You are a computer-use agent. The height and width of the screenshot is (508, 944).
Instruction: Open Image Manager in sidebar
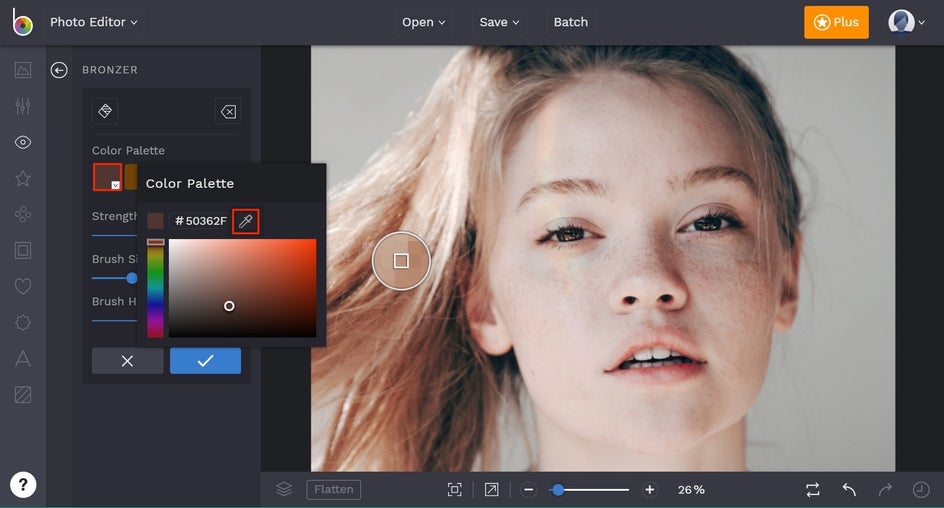23,70
